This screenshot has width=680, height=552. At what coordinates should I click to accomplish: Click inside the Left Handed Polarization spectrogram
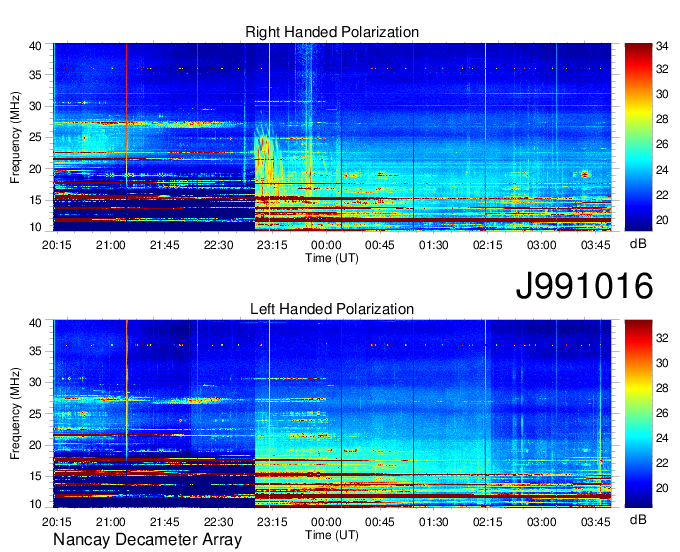332,414
